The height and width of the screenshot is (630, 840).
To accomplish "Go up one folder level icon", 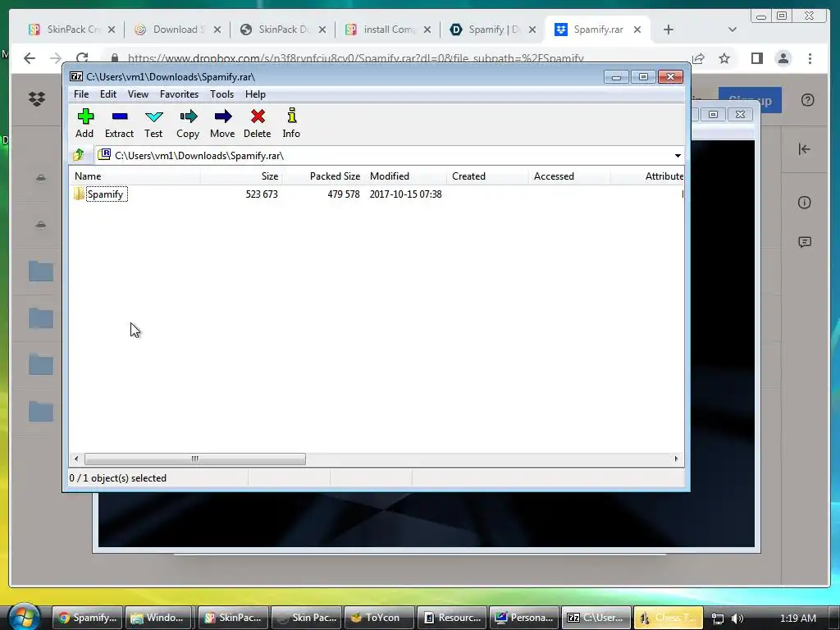I will (x=79, y=155).
